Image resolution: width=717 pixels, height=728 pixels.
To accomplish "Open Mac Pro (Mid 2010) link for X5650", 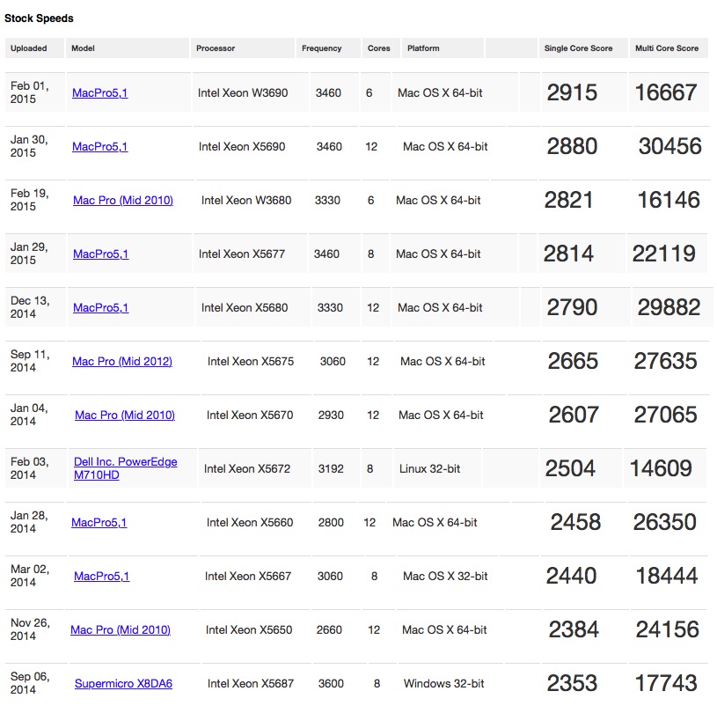I will click(x=121, y=630).
